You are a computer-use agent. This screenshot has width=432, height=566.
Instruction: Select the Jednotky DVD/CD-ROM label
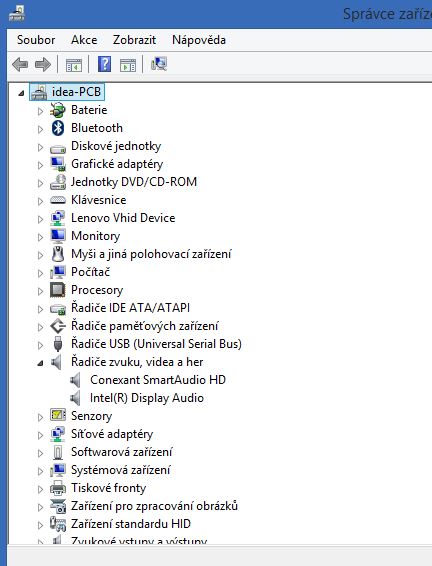point(134,182)
